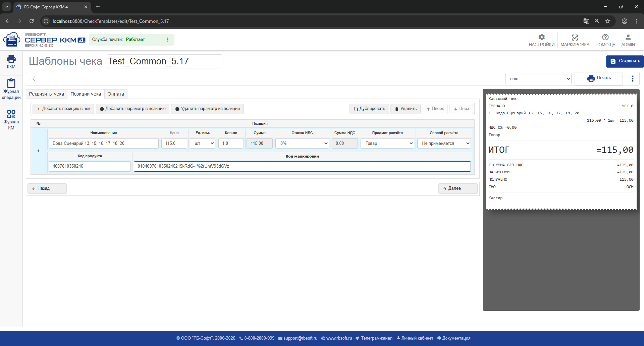Screen dimensions: 644x346
Task: Open ПОМОЩЬ help icon
Action: [605, 40]
